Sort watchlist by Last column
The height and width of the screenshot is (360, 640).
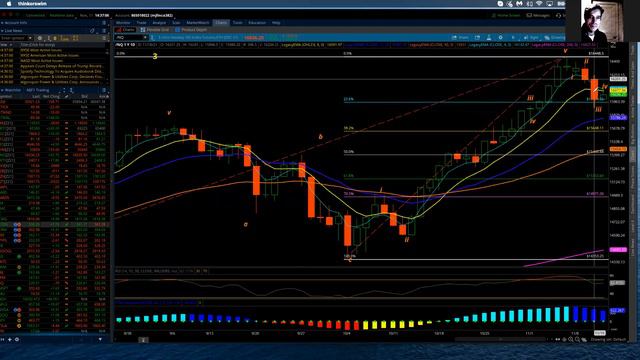pos(36,96)
